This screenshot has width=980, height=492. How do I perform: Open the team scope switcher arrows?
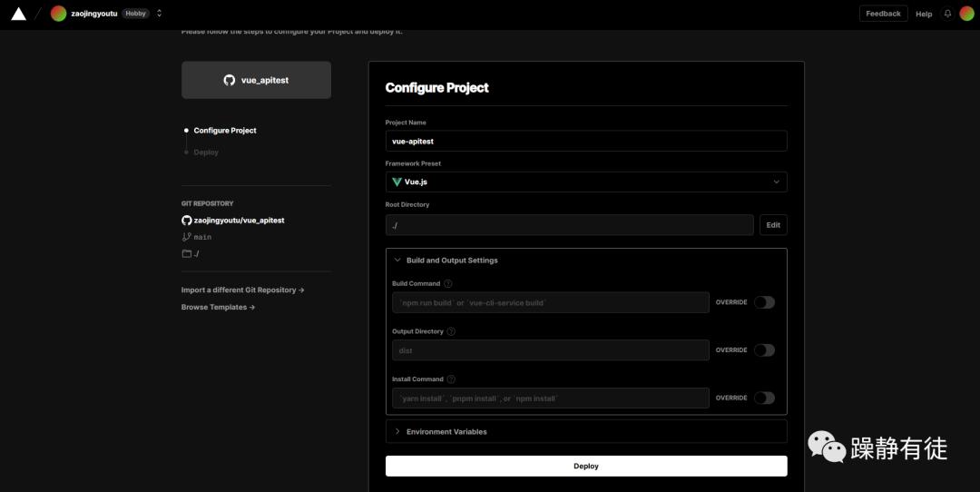point(160,14)
